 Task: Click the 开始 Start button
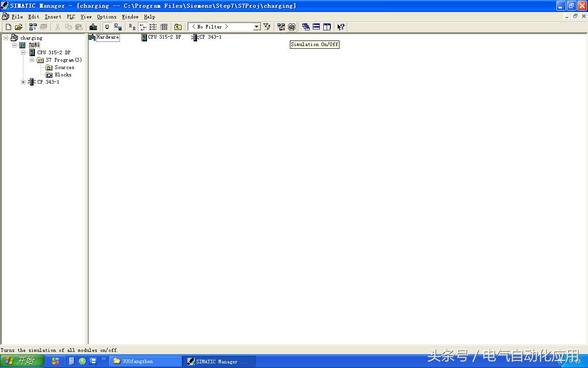(22, 361)
